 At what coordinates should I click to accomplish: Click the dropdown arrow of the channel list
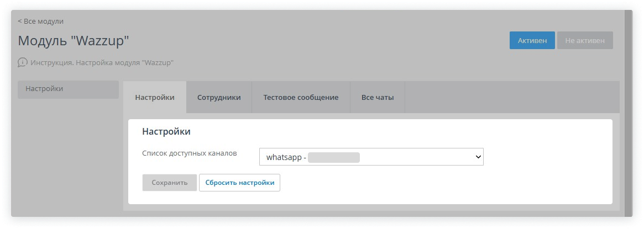click(478, 157)
